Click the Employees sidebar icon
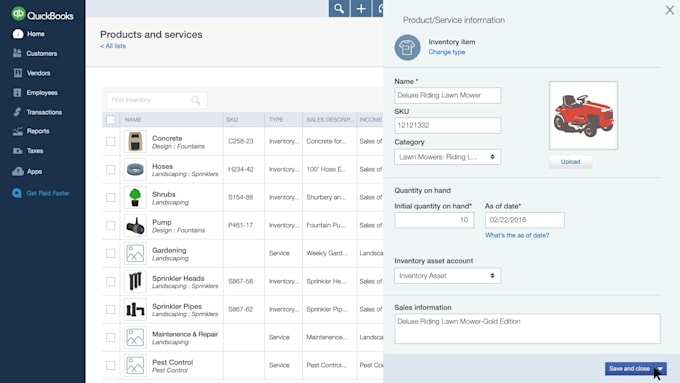This screenshot has height=383, width=680. click(x=17, y=92)
